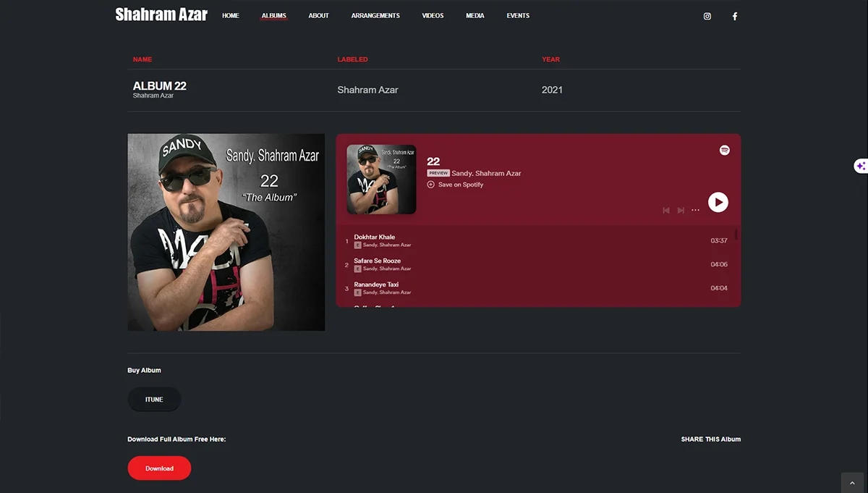
Task: Click the track list scrollbar in player
Action: 736,234
